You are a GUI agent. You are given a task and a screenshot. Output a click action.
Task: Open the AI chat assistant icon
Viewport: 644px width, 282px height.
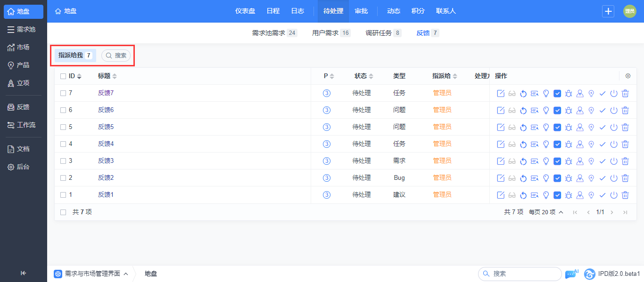571,274
